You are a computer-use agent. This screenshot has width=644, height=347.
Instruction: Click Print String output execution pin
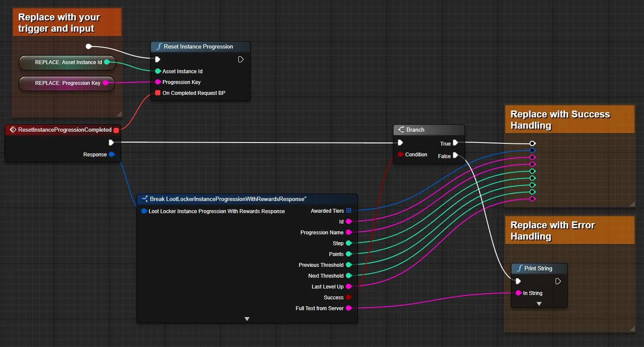558,281
